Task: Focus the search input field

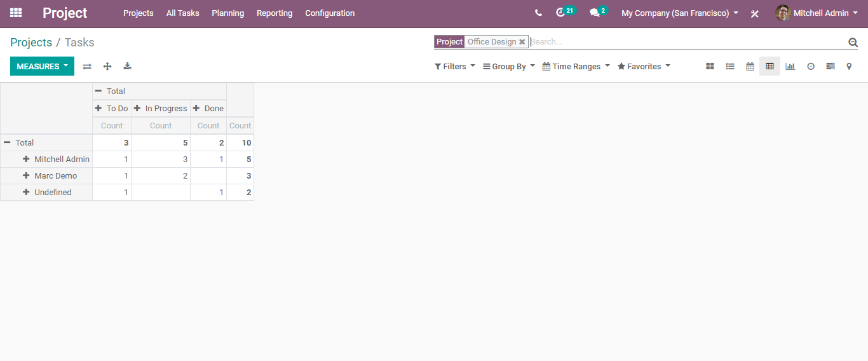Action: point(688,42)
